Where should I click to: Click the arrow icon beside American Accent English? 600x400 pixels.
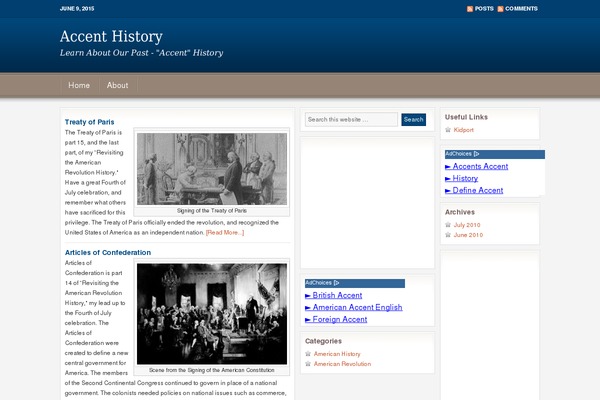308,308
